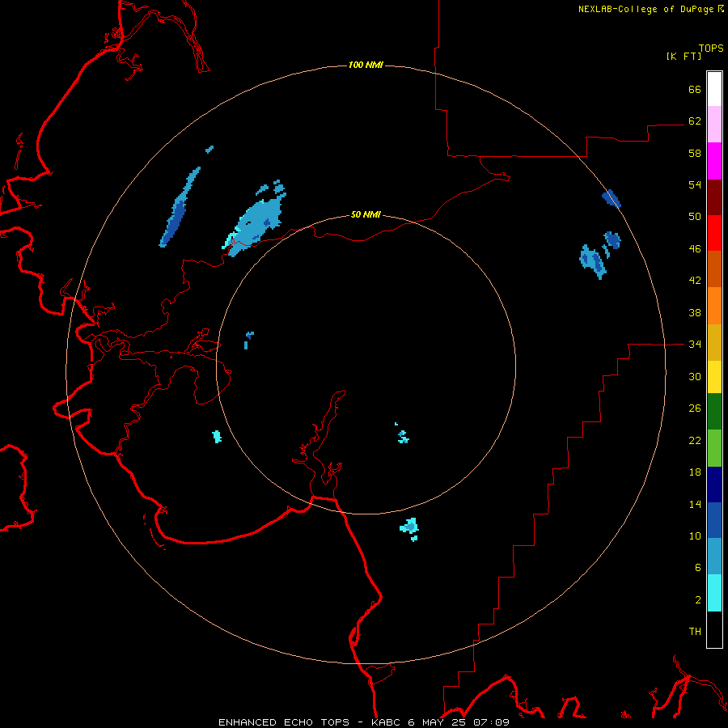Select the light green legend swatch
The width and height of the screenshot is (728, 728).
point(714,448)
